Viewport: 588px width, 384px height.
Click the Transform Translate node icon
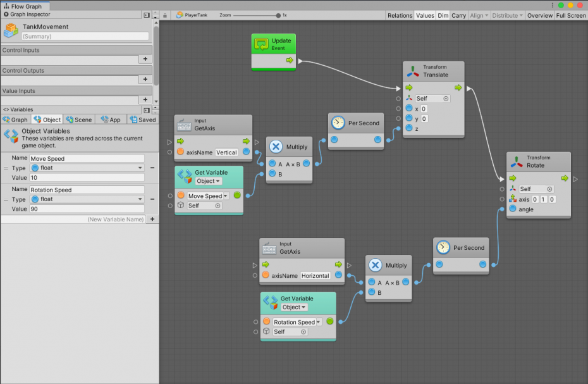coord(414,71)
